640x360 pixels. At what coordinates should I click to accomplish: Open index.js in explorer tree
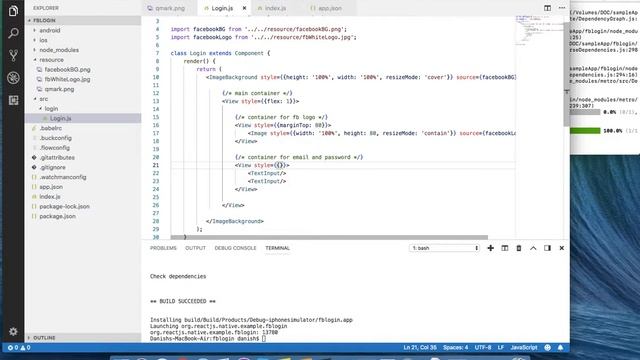[x=50, y=197]
